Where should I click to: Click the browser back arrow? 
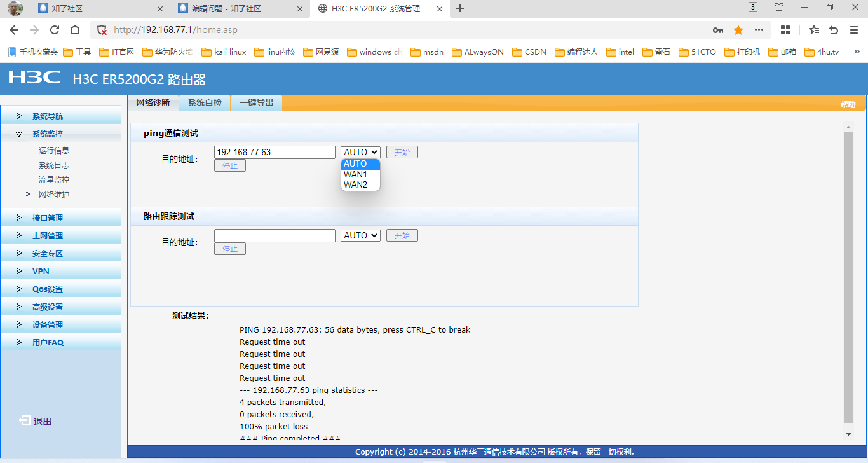(14, 30)
